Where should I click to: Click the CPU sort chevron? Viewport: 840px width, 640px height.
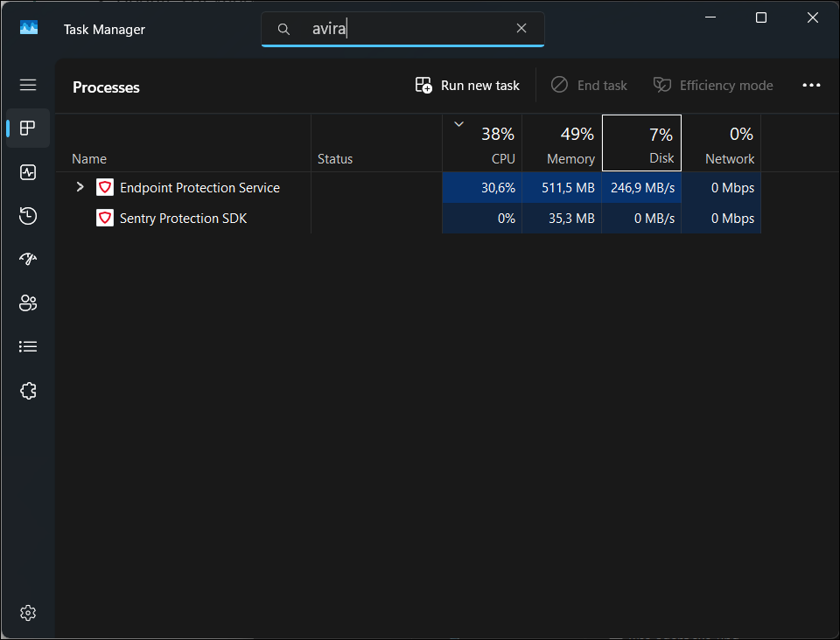(x=459, y=124)
